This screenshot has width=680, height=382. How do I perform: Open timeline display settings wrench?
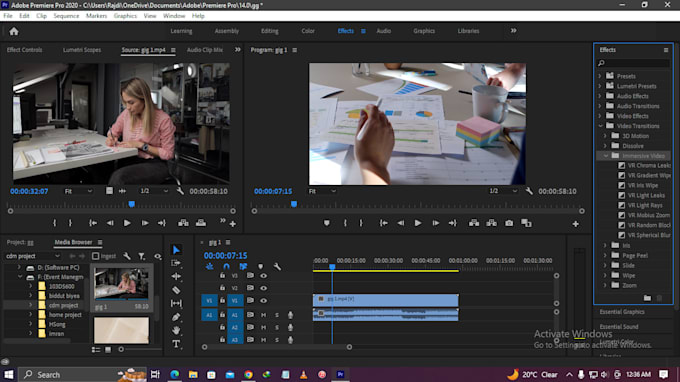click(x=277, y=267)
